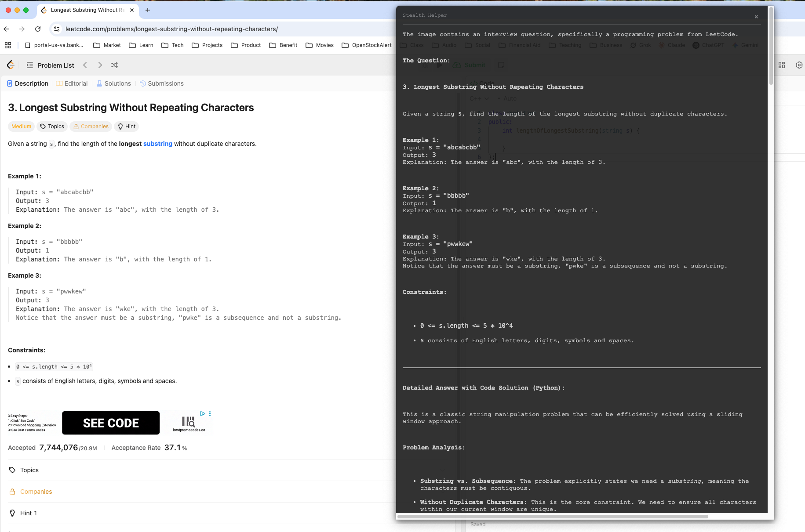Pick a random problem shuffle icon
The width and height of the screenshot is (805, 532).
(x=114, y=65)
